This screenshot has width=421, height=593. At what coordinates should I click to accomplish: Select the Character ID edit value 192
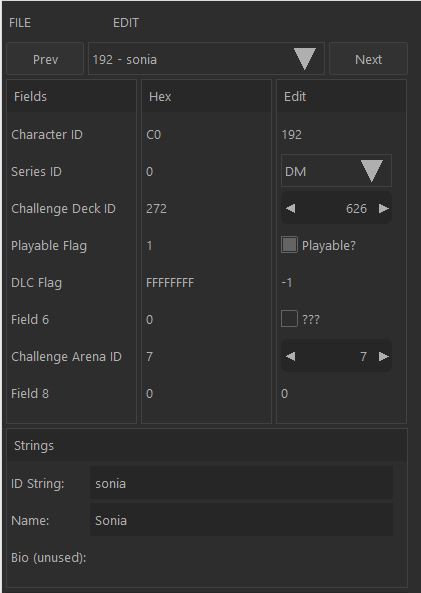point(292,135)
